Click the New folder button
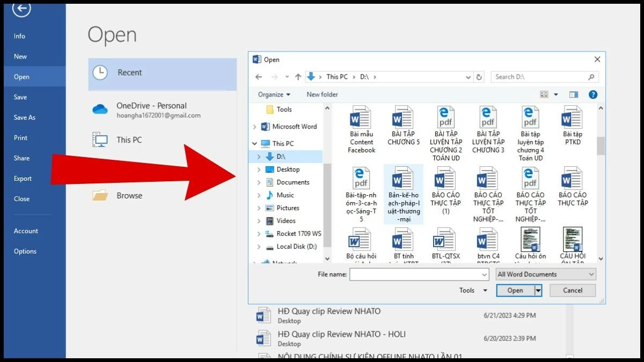Screen dimensions: 644x362 point(322,94)
